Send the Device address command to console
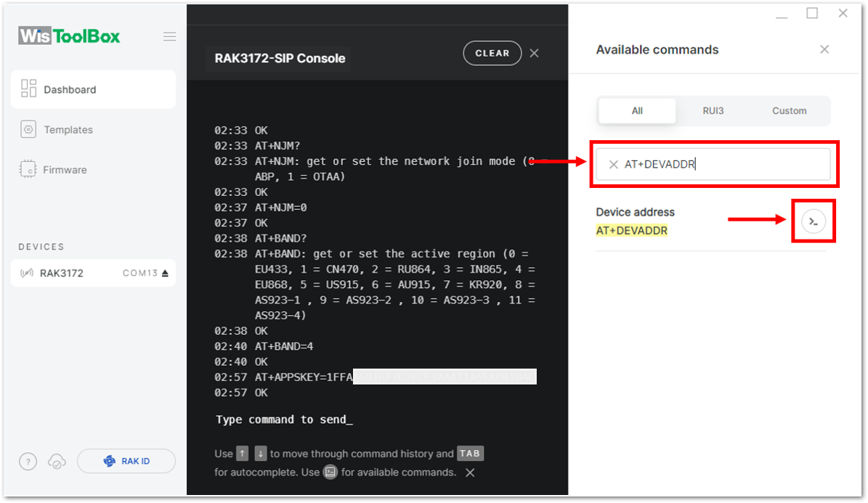Screen dimensions: 868x503 814,221
